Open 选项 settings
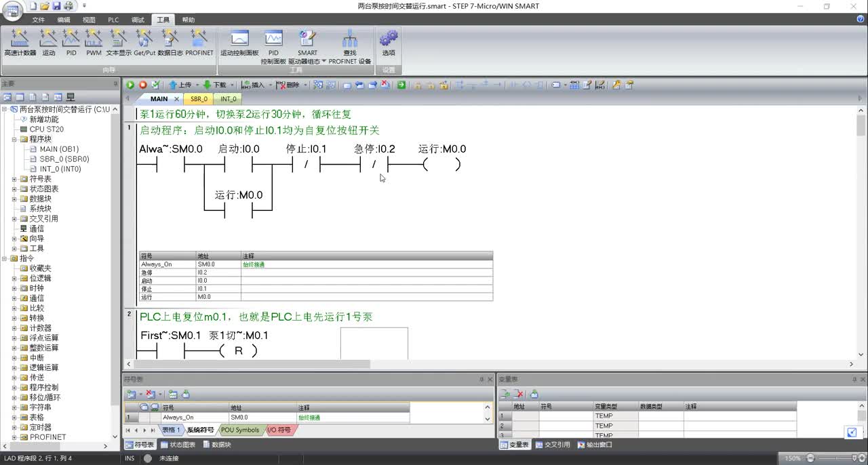 point(389,42)
